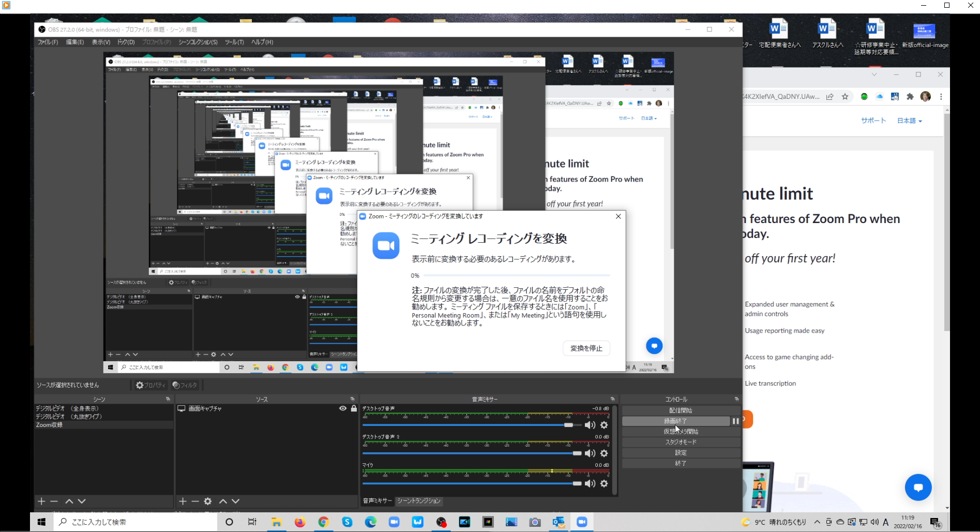Open the ヘルプ(H) menu in OBS
This screenshot has width=980, height=532.
point(262,42)
